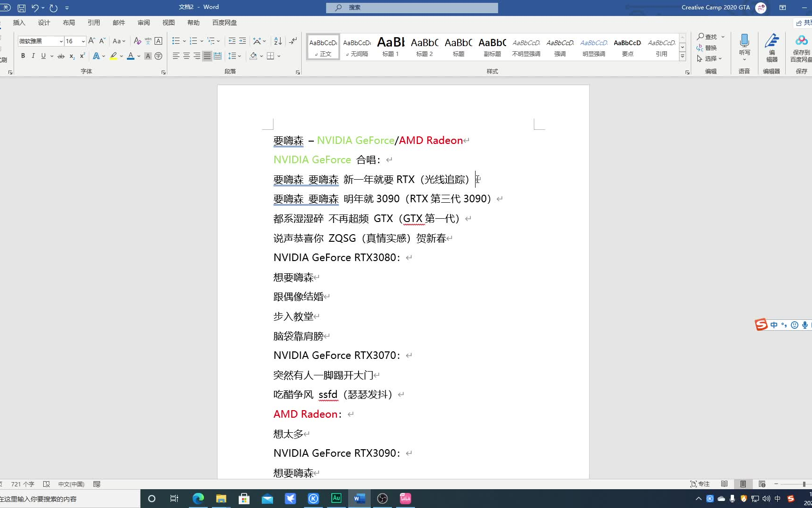
Task: Increase paragraph indent
Action: pyautogui.click(x=242, y=41)
